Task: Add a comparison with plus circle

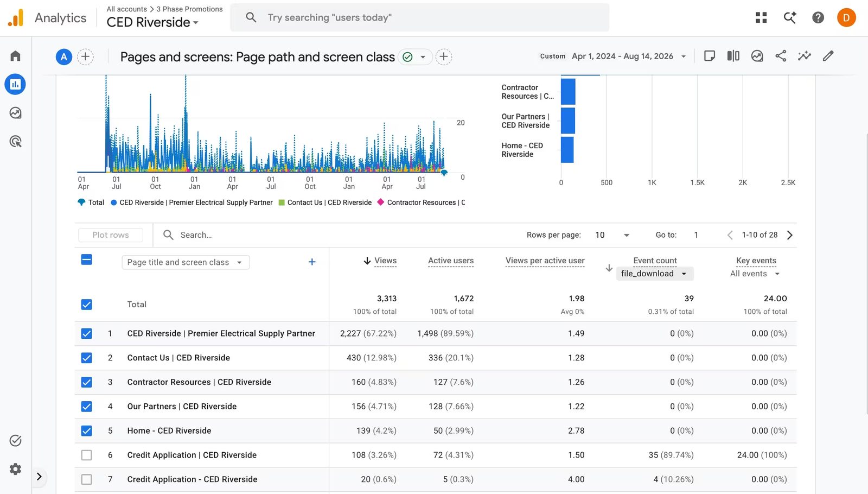Action: pyautogui.click(x=85, y=56)
